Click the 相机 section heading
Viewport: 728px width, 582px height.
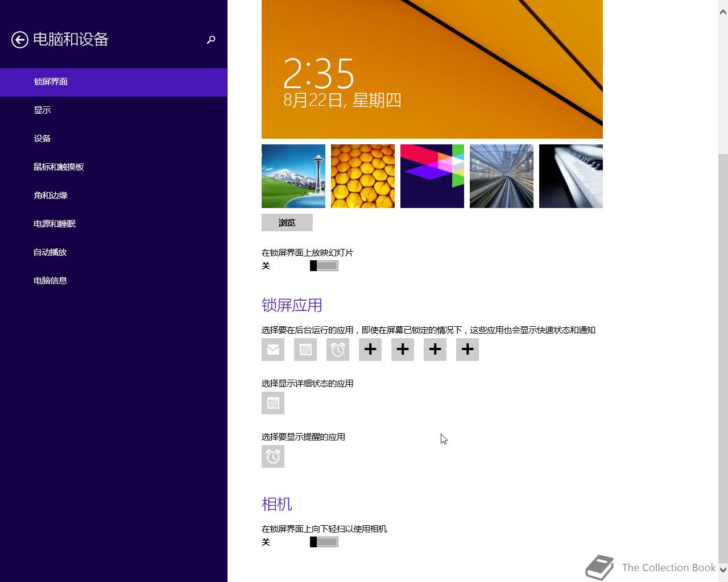coord(277,504)
